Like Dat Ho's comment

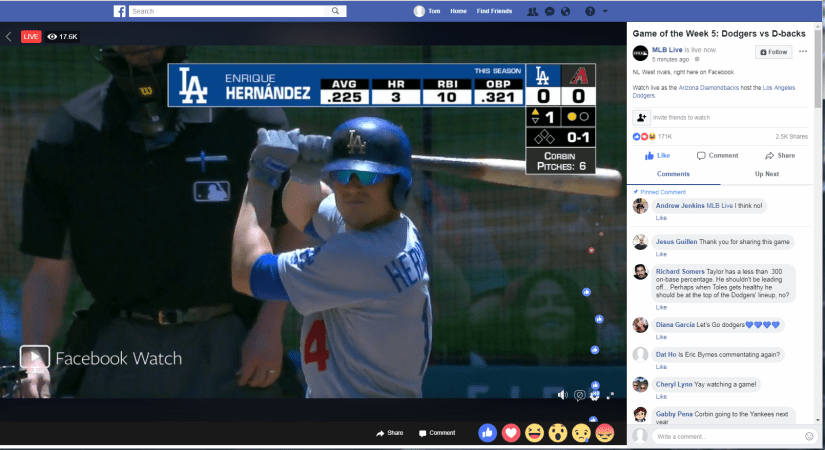pos(661,367)
